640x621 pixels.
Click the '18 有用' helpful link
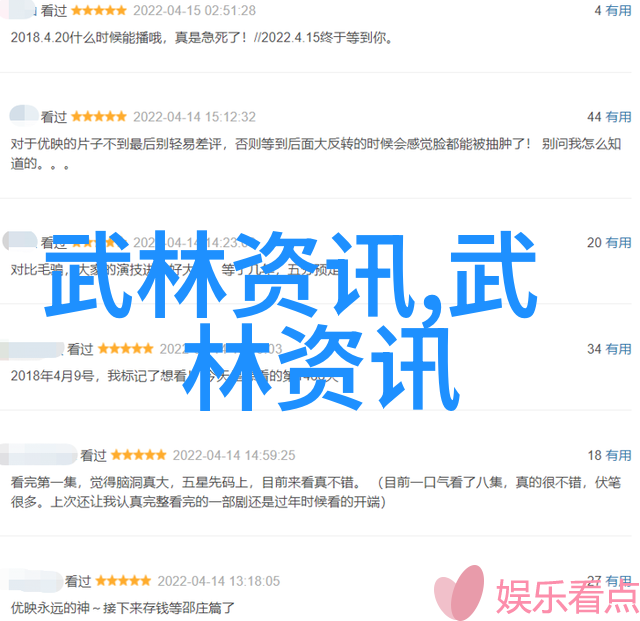(609, 455)
